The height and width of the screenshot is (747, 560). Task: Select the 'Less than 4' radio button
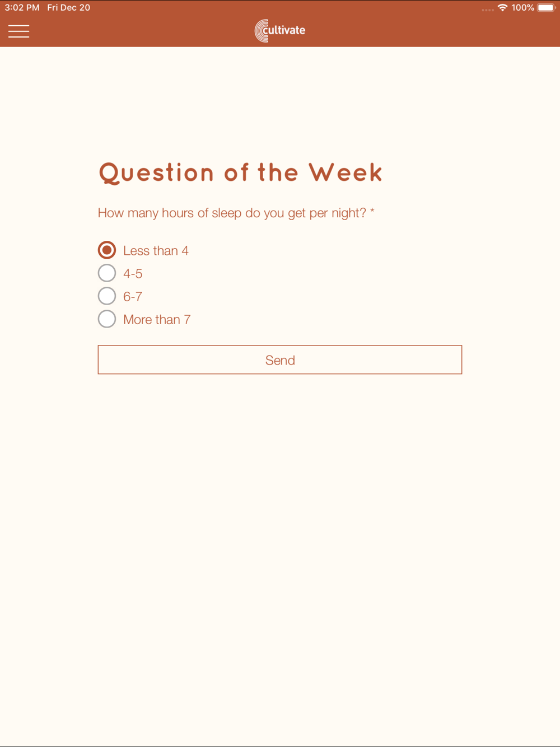tap(107, 250)
